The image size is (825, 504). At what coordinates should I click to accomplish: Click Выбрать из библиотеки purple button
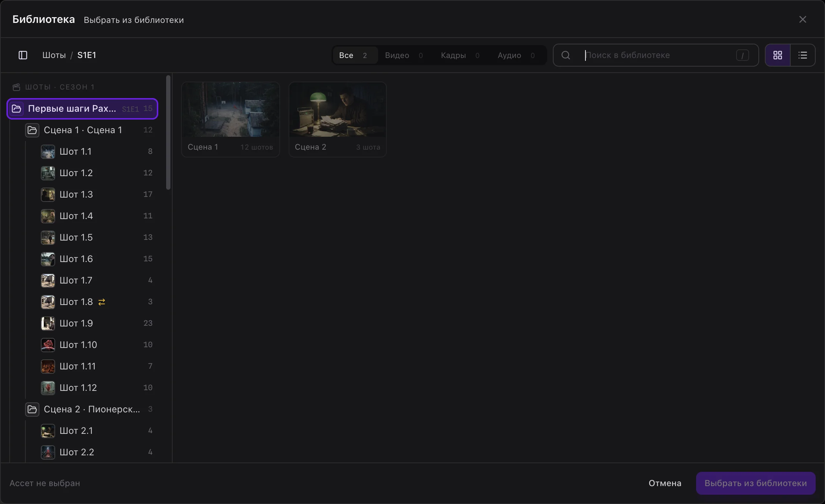point(756,483)
